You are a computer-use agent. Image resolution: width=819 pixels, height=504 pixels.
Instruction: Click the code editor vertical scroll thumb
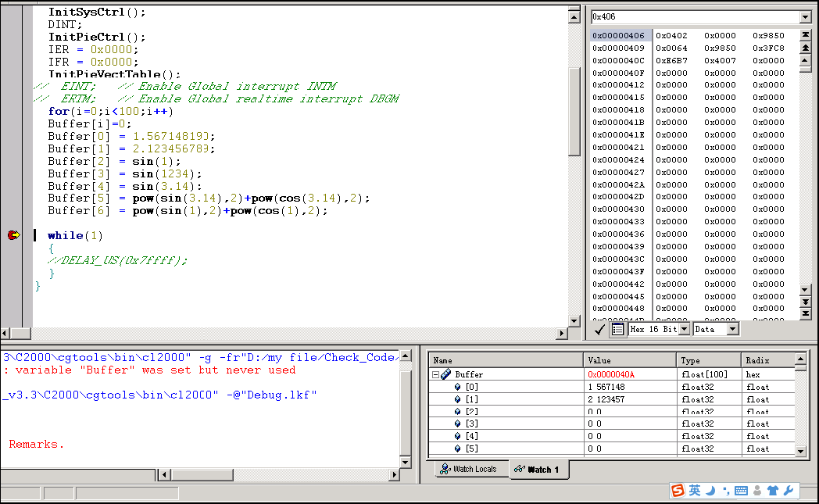tap(574, 111)
